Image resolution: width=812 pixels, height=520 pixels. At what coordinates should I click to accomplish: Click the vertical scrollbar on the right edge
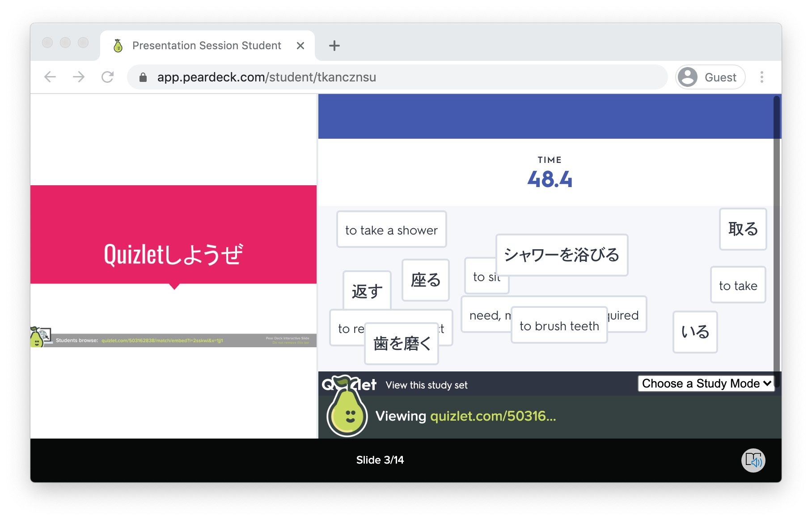[x=776, y=224]
